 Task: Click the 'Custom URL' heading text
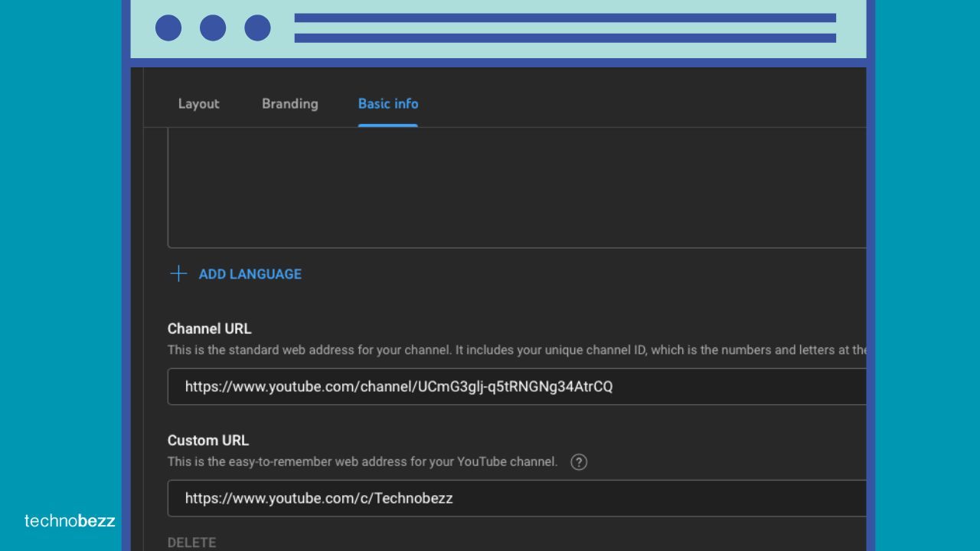point(208,441)
